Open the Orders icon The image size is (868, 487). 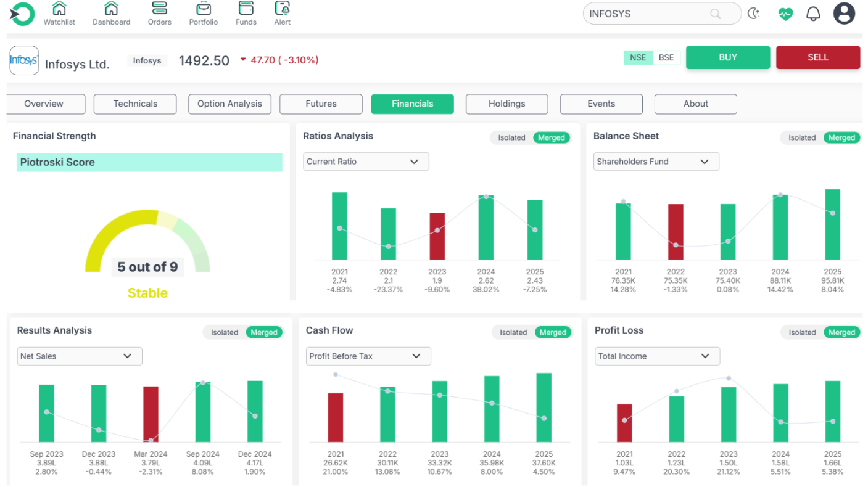tap(159, 9)
